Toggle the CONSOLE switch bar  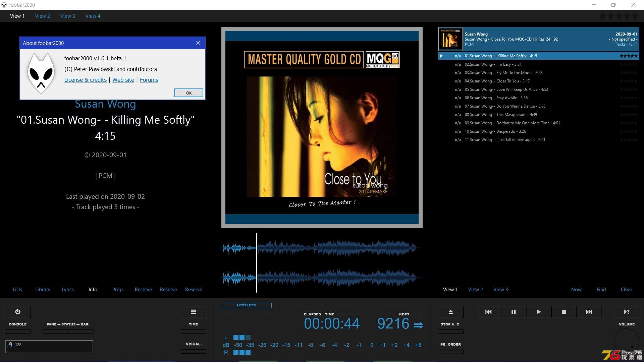coord(18,331)
